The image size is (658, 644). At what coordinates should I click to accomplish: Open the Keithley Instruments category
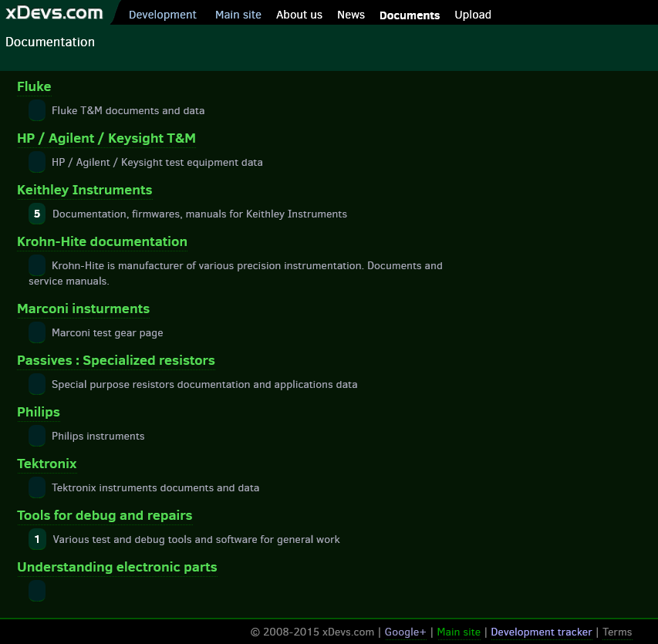click(84, 190)
